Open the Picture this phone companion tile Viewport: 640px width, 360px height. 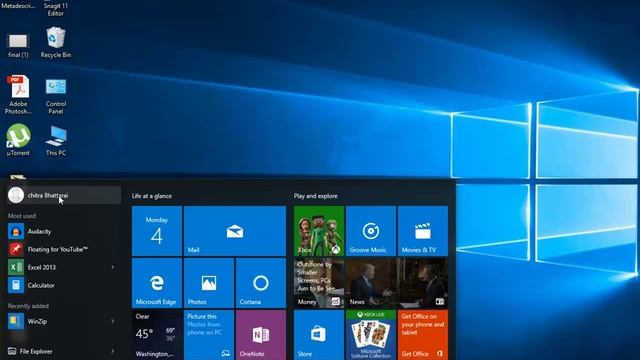coord(209,335)
